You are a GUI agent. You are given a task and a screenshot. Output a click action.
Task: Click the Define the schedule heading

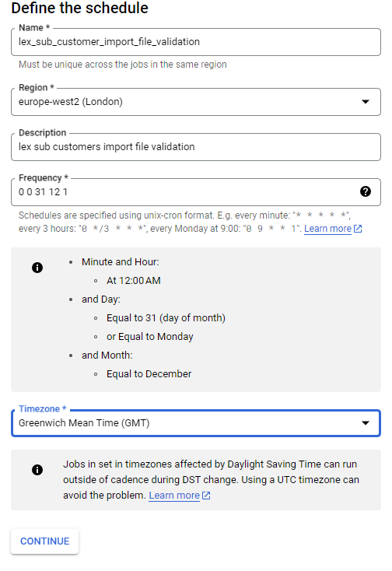click(79, 8)
